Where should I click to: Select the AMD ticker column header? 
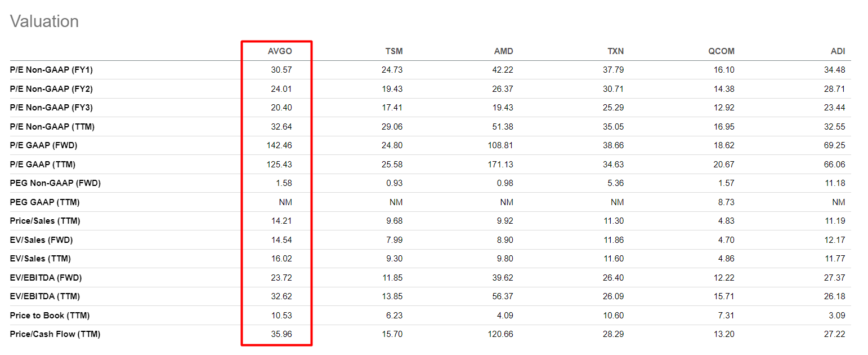pos(503,51)
